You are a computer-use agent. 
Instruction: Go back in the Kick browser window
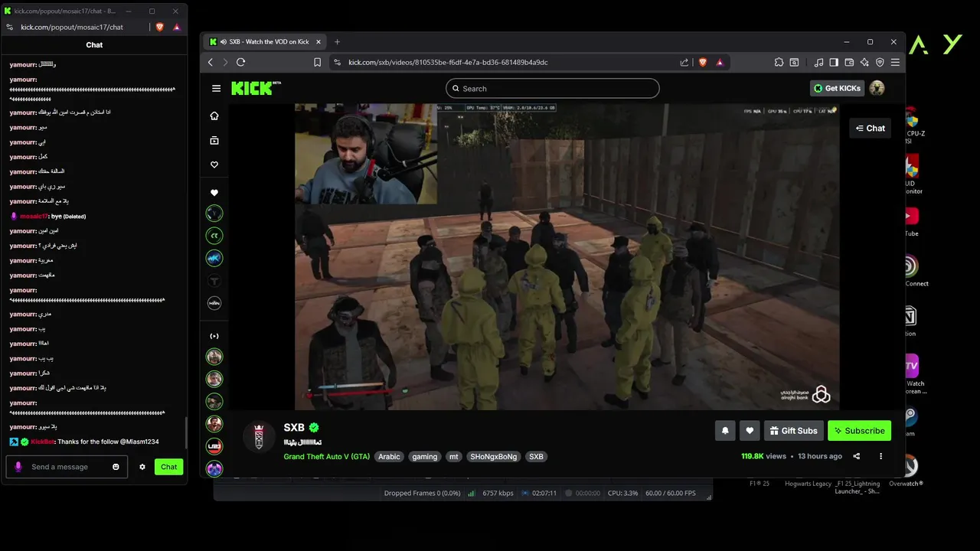[x=211, y=63]
